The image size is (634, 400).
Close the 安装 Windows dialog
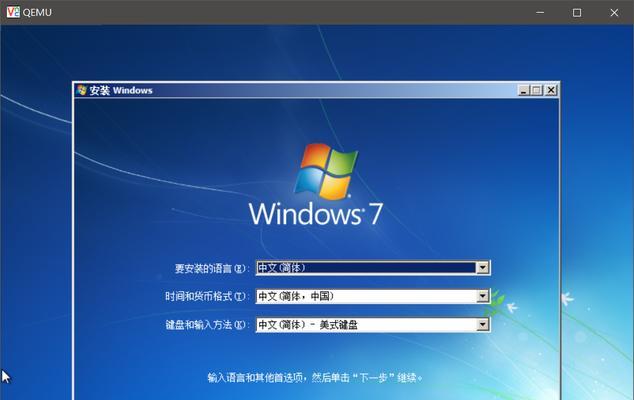pyautogui.click(x=551, y=90)
